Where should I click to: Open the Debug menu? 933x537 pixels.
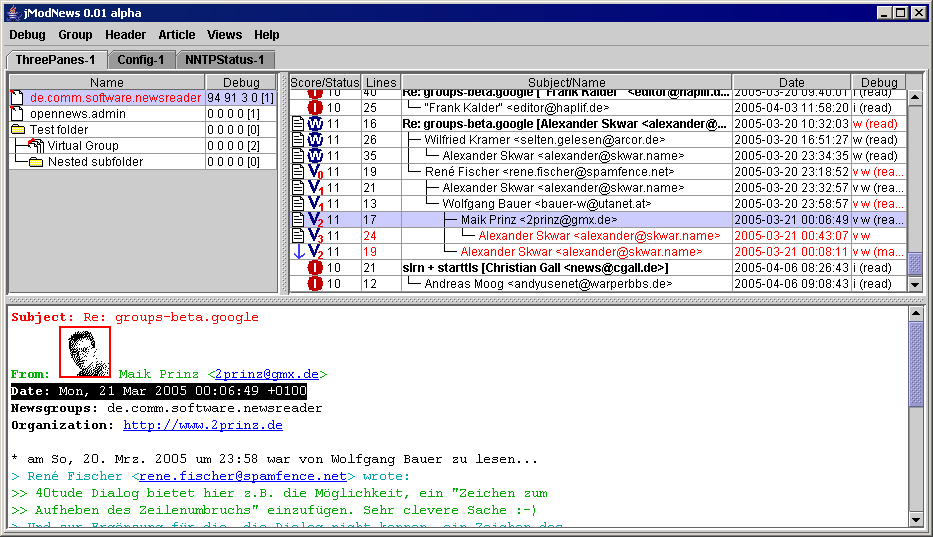click(27, 35)
